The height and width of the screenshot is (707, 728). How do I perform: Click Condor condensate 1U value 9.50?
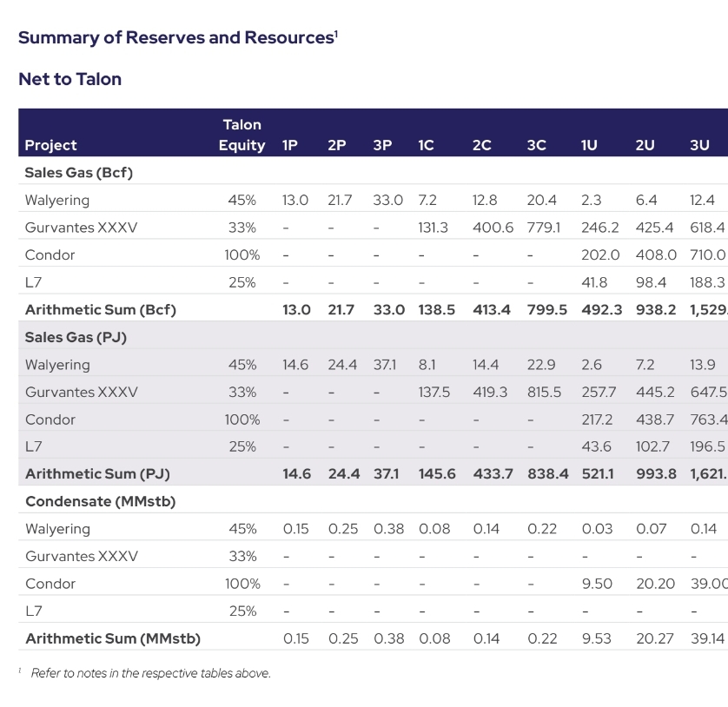pyautogui.click(x=597, y=584)
